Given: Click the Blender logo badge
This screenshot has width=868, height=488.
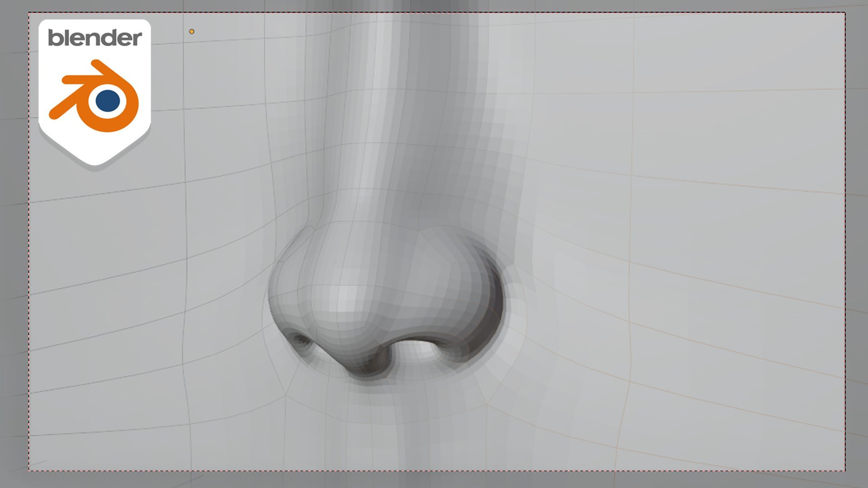Looking at the screenshot, I should point(94,90).
